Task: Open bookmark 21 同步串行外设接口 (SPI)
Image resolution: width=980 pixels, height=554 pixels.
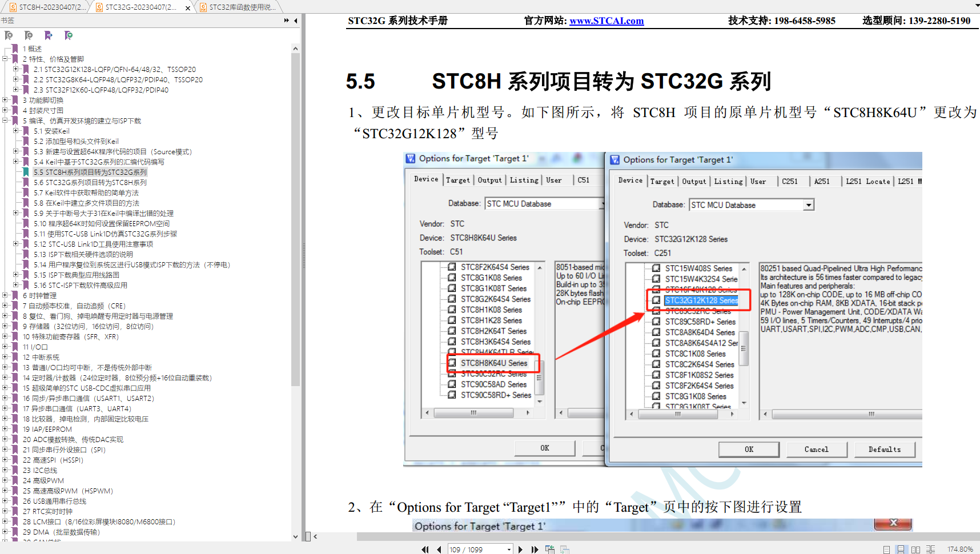Action: (65, 449)
